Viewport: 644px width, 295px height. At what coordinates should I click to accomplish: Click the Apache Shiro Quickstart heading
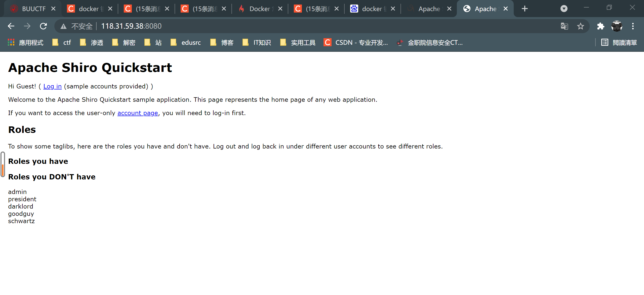click(90, 68)
